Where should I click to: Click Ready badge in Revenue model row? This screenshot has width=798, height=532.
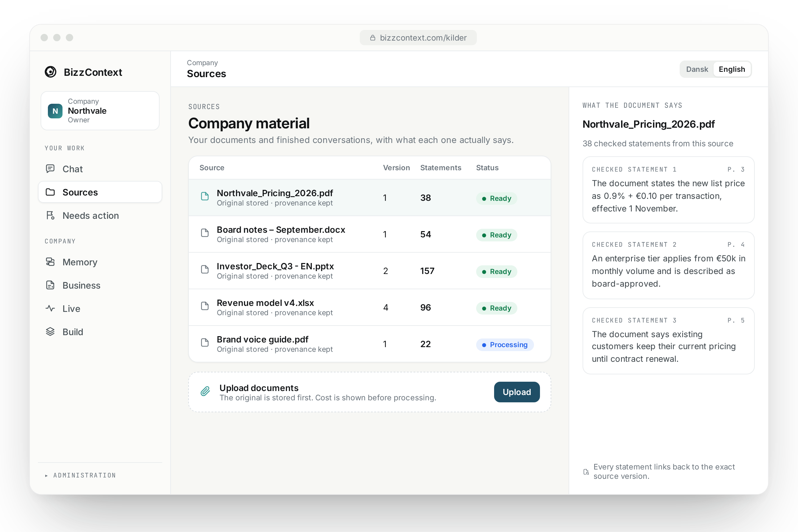(496, 308)
